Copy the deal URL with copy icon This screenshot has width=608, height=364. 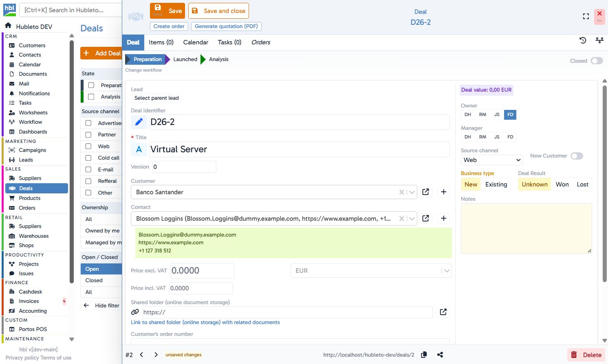(424, 355)
